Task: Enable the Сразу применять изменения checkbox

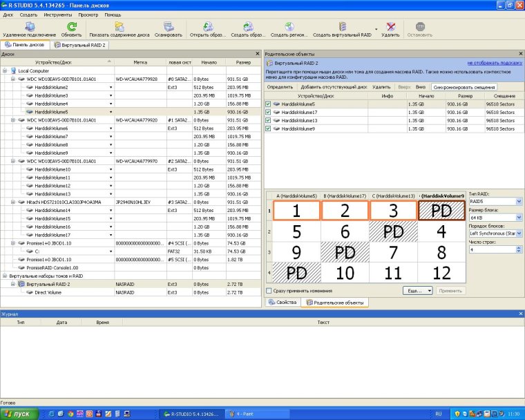Action: (269, 291)
